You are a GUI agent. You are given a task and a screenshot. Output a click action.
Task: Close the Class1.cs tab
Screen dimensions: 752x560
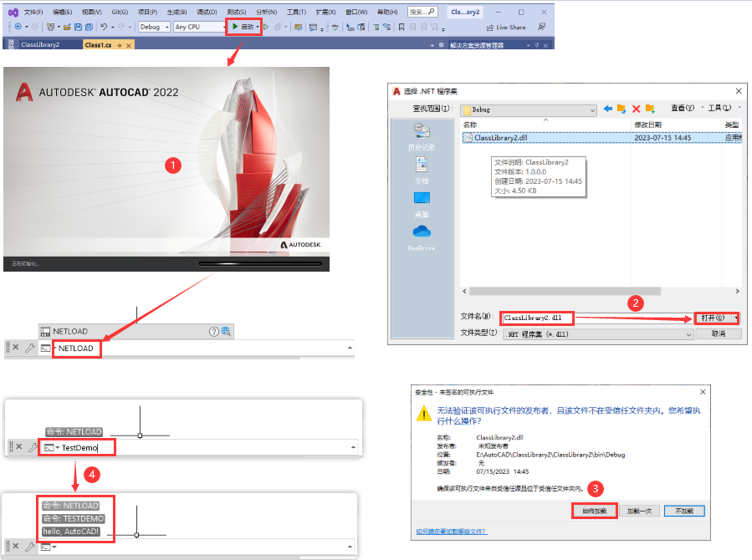tap(129, 45)
